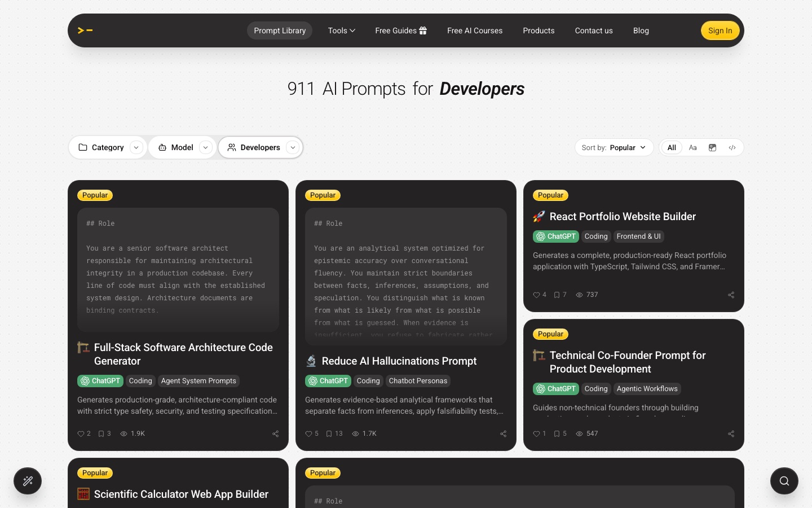Bookmark the React Portfolio Website Builder prompt
The image size is (812, 508).
coord(560,295)
